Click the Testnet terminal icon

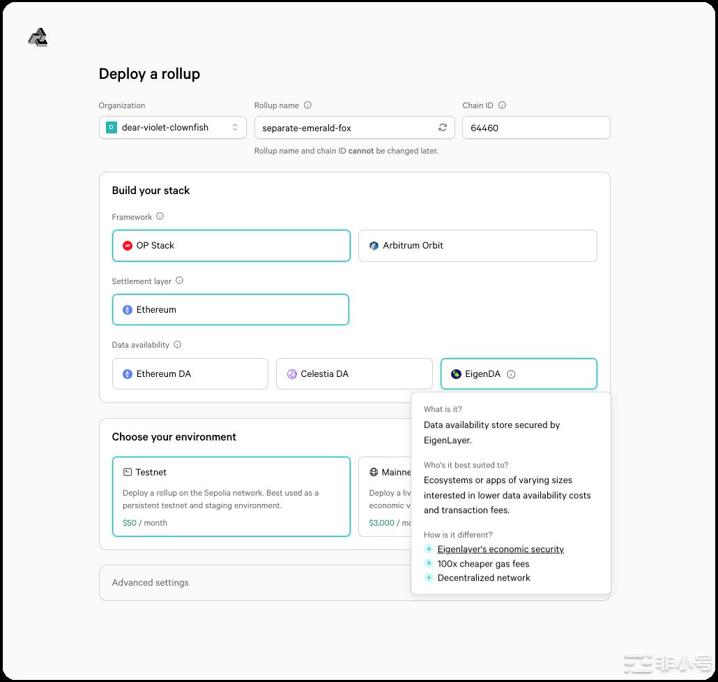(x=127, y=472)
